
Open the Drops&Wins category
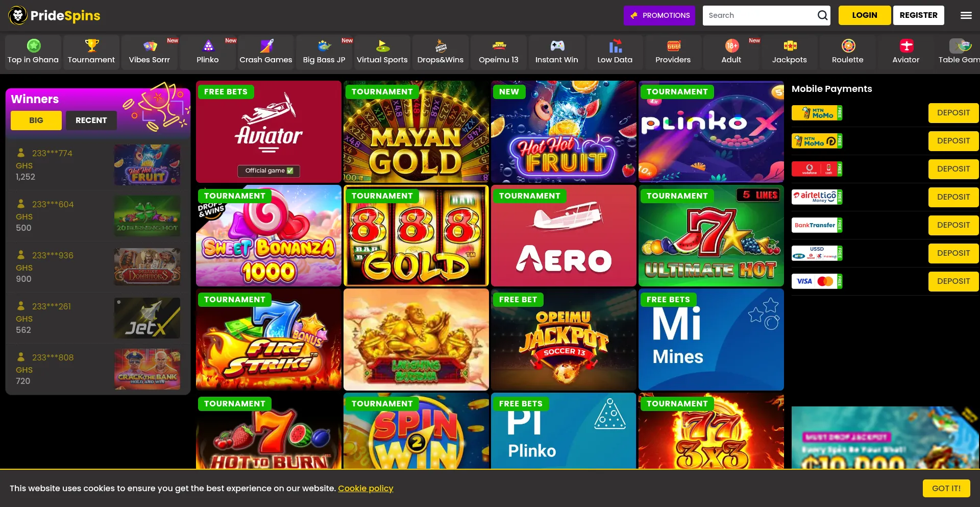point(440,52)
